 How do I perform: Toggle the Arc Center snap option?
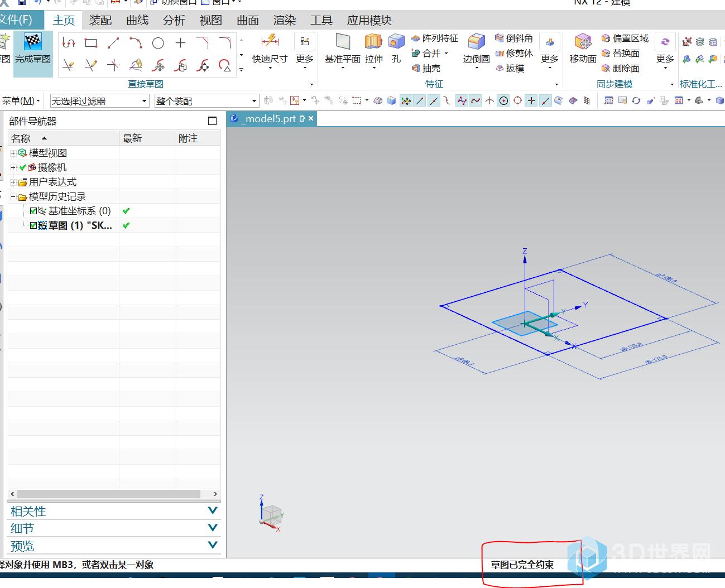[503, 101]
